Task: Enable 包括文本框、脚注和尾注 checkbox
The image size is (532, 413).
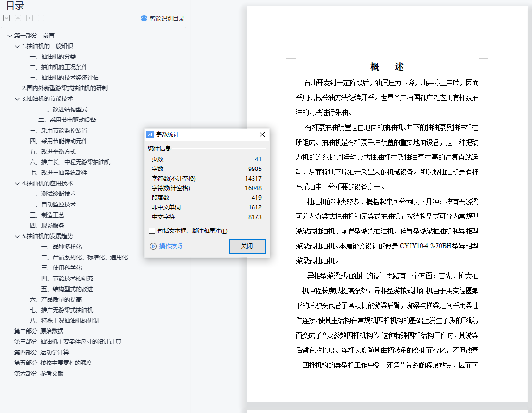Action: [152, 231]
